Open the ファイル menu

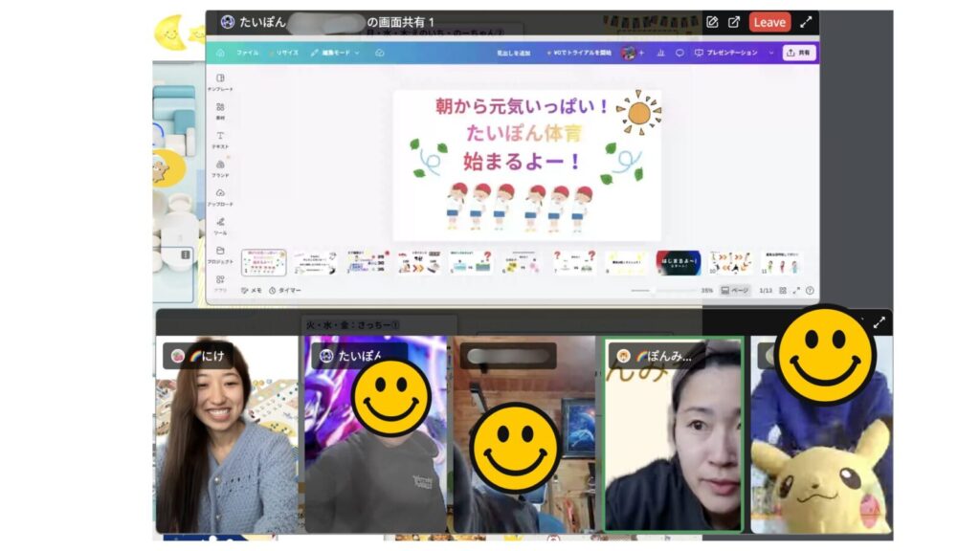click(247, 53)
